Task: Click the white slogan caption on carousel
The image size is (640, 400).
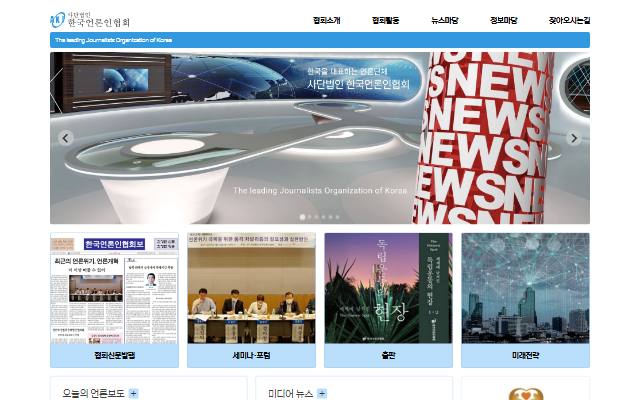Action: [x=320, y=191]
